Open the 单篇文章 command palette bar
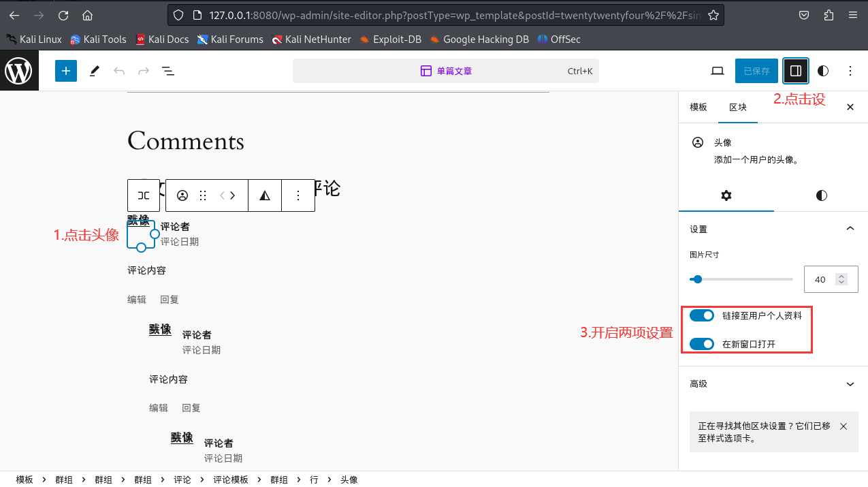Viewport: 868px width, 487px height. [446, 71]
